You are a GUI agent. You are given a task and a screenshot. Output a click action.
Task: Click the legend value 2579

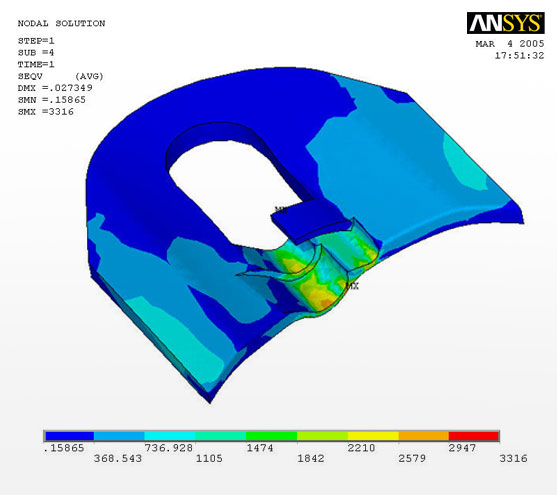coord(412,459)
